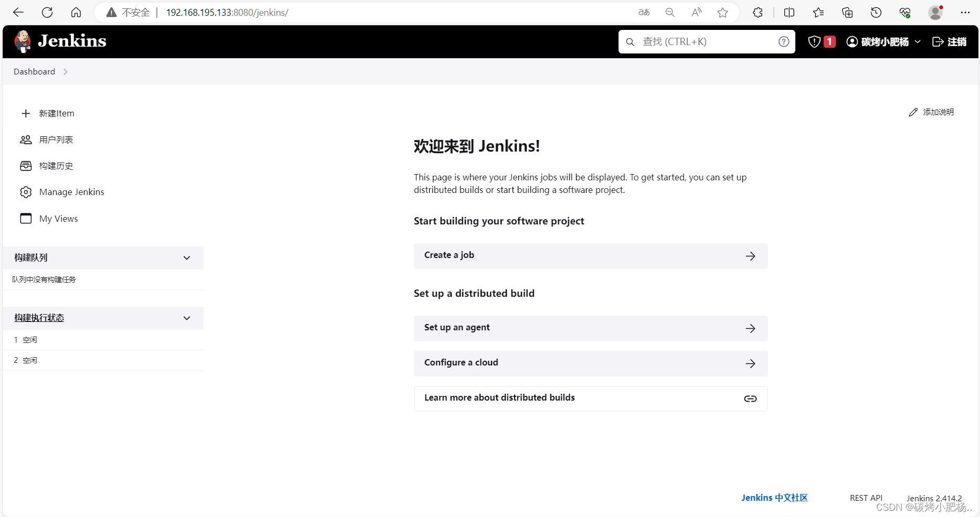Click the zoom magnifier icon in address bar
Image resolution: width=980 pixels, height=517 pixels.
670,13
